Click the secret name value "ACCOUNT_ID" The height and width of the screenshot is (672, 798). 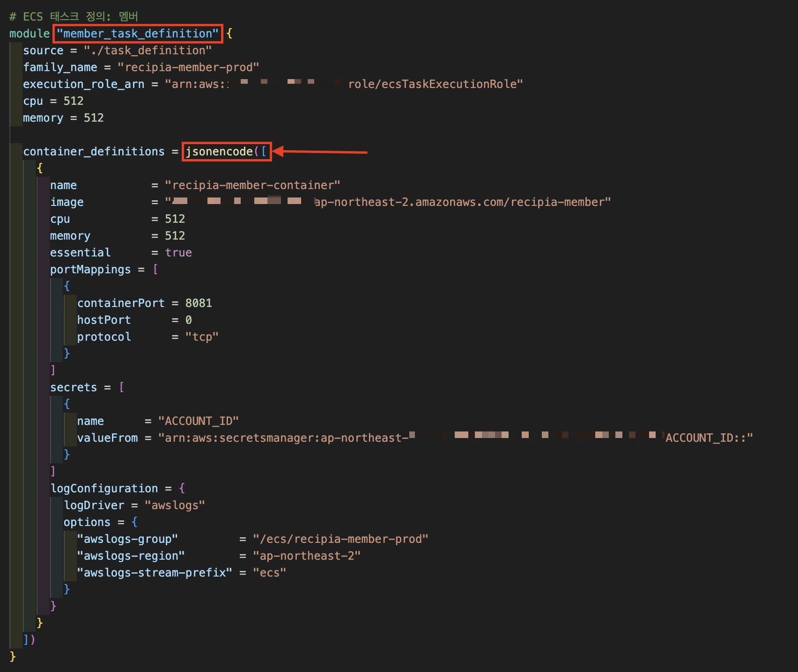click(199, 421)
